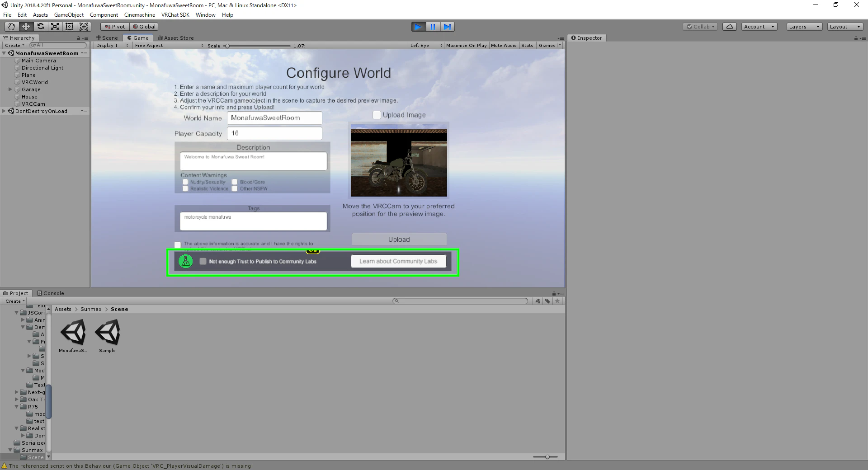Toggle the Upload Image checkbox
The image size is (868, 470).
click(x=377, y=115)
